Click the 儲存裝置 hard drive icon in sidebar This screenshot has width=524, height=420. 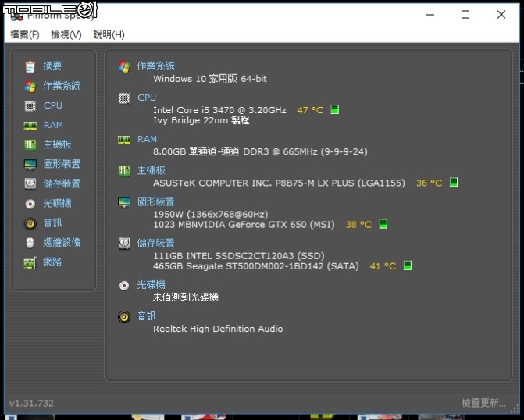click(x=30, y=183)
